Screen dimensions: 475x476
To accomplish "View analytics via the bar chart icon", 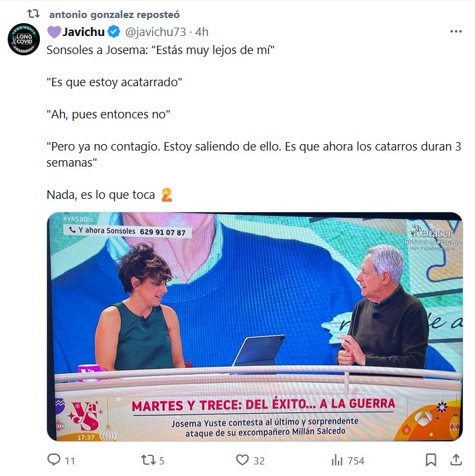I will click(x=337, y=460).
